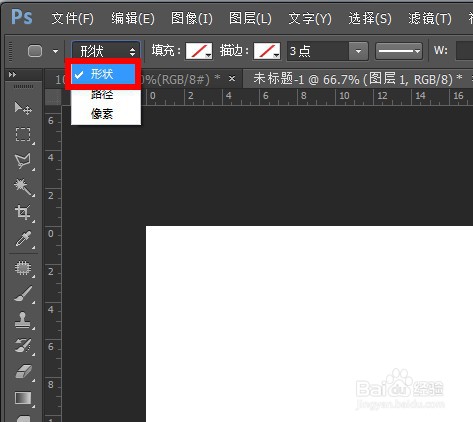Open the 描边 stroke color swatch
The height and width of the screenshot is (422, 473).
pyautogui.click(x=267, y=51)
